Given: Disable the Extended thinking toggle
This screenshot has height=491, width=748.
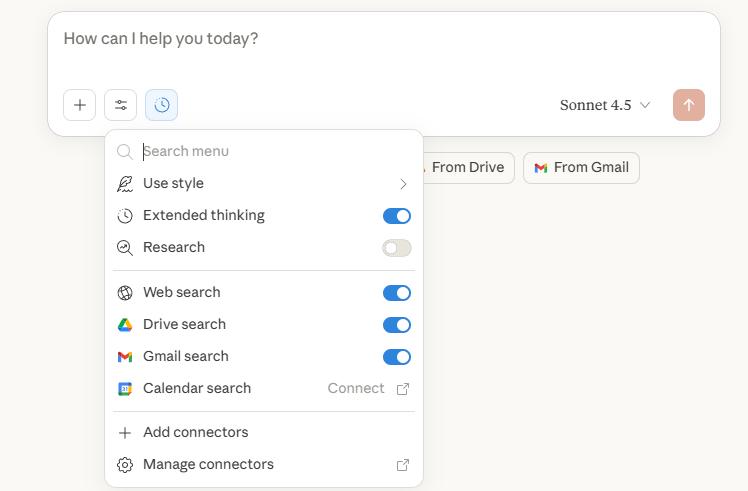Looking at the screenshot, I should click(x=397, y=216).
